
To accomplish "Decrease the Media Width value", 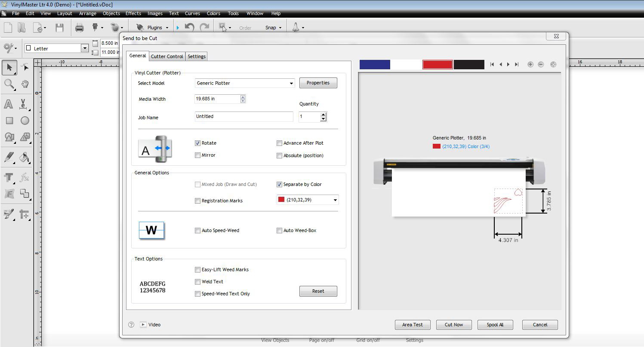I will pyautogui.click(x=243, y=101).
